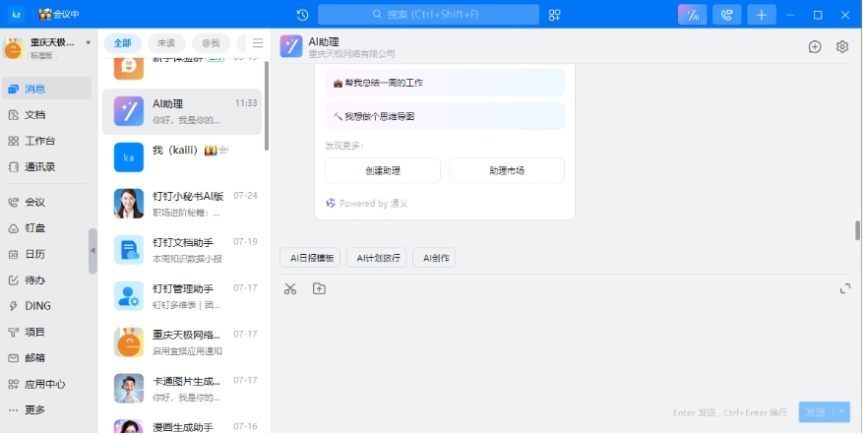Click Powered by 通义 link
The width and height of the screenshot is (868, 435).
(x=367, y=203)
